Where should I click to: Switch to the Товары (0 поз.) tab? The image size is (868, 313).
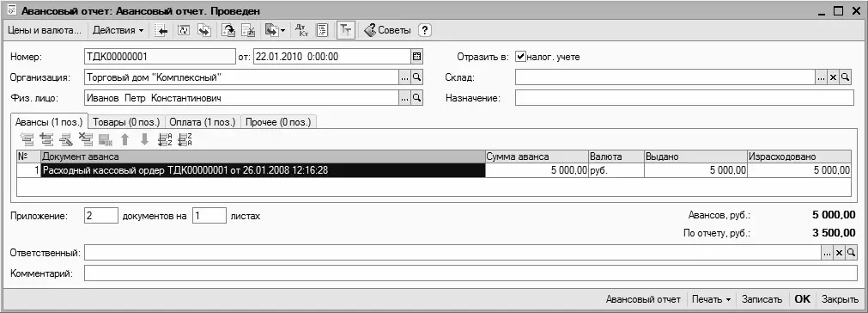[x=127, y=122]
